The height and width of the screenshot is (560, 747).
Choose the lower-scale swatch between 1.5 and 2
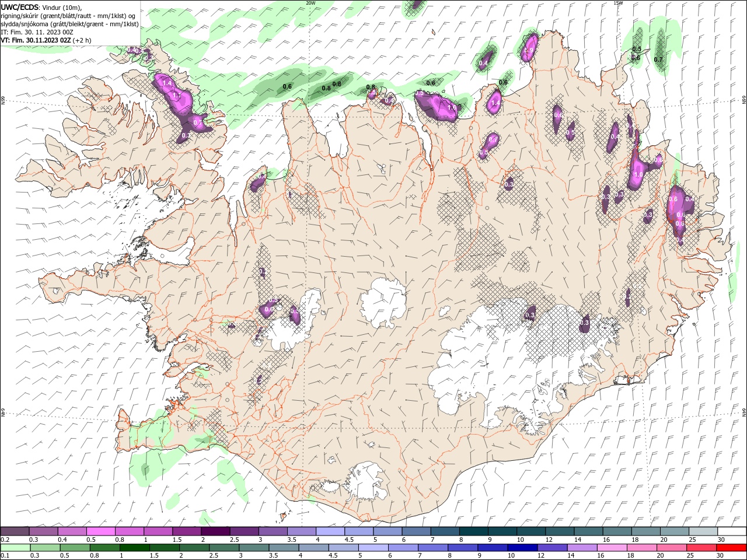point(164,548)
